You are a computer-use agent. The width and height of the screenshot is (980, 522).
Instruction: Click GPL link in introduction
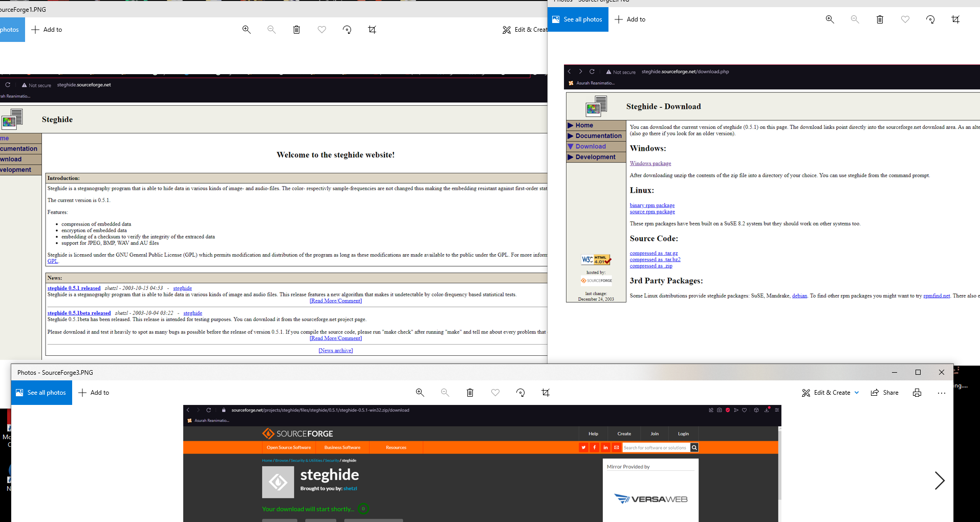53,261
